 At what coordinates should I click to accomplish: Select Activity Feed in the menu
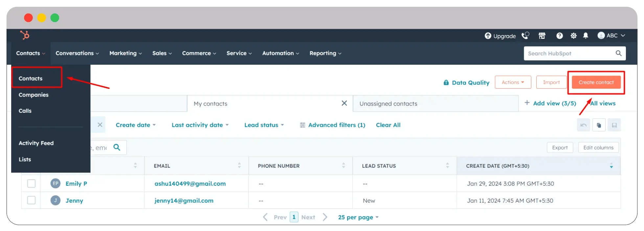point(36,143)
